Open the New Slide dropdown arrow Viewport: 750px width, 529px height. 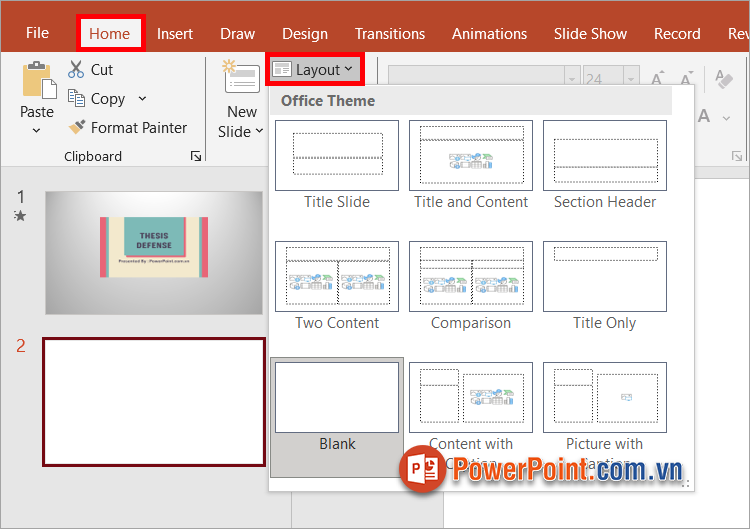pyautogui.click(x=259, y=132)
